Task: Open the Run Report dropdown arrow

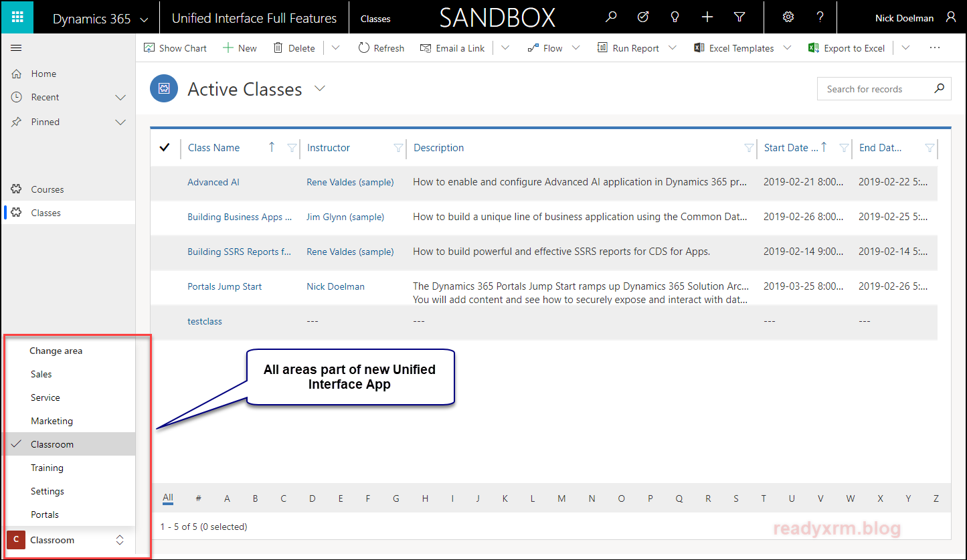Action: [673, 48]
